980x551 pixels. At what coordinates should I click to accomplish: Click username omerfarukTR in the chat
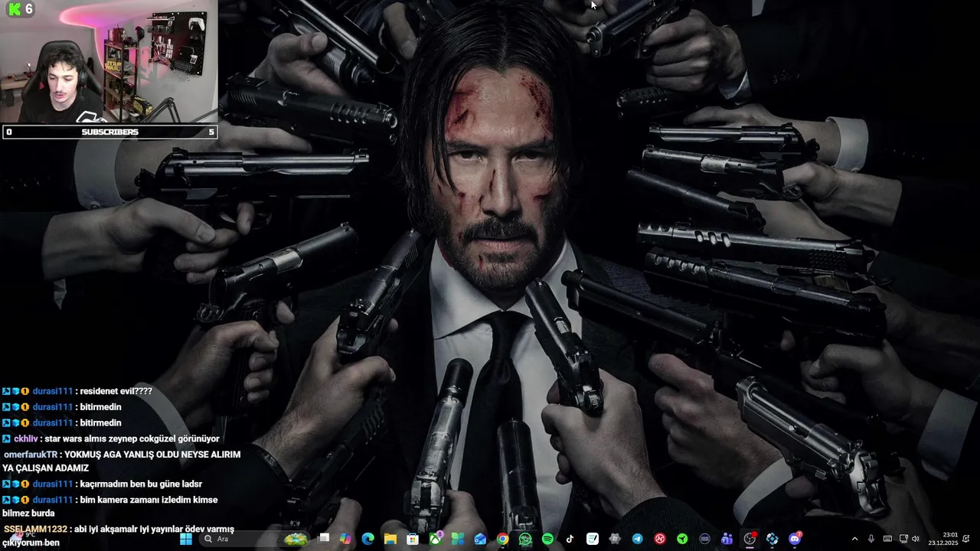pos(31,455)
